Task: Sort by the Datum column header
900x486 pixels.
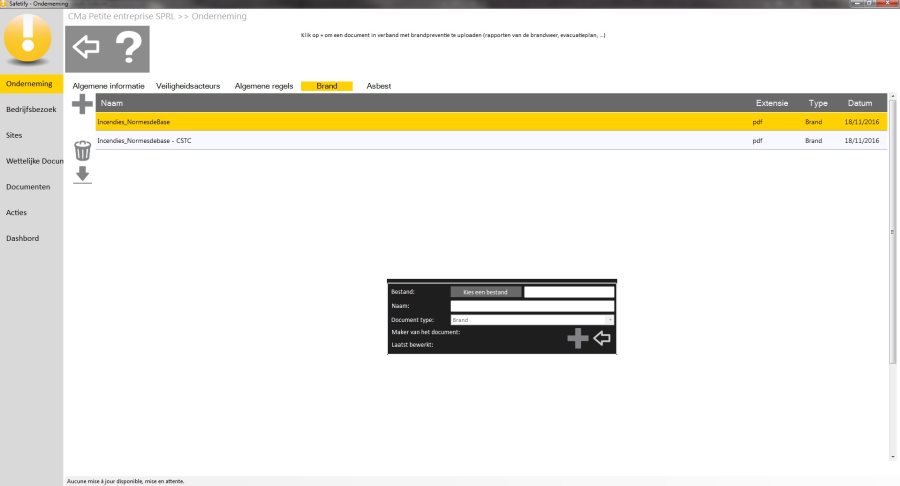Action: (x=860, y=103)
